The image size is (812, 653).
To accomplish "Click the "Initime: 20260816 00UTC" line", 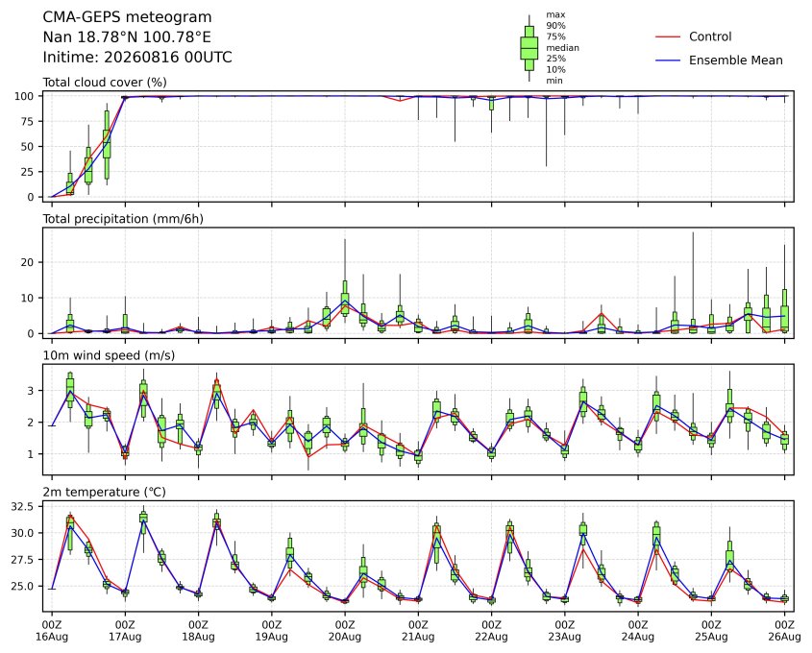I will [x=137, y=57].
